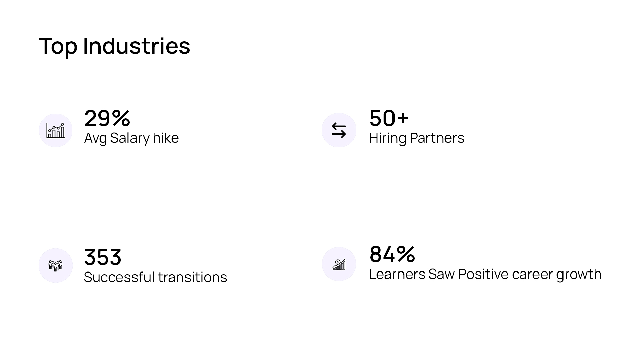This screenshot has height=362, width=644.
Task: Click the word 'Top' in the heading
Action: point(58,46)
